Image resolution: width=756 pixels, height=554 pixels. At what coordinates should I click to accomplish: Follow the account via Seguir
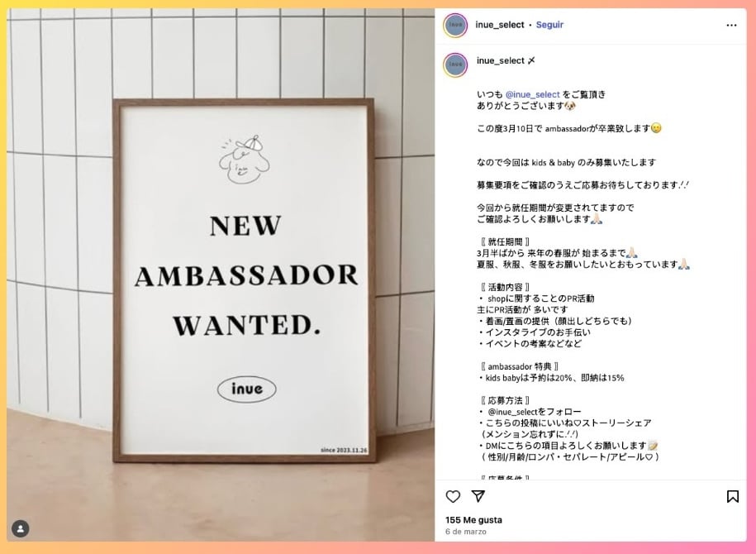549,25
